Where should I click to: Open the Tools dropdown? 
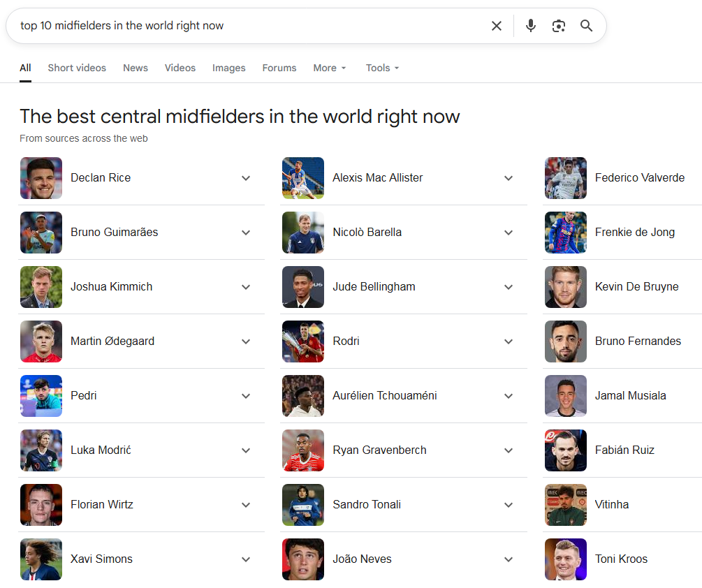point(382,68)
